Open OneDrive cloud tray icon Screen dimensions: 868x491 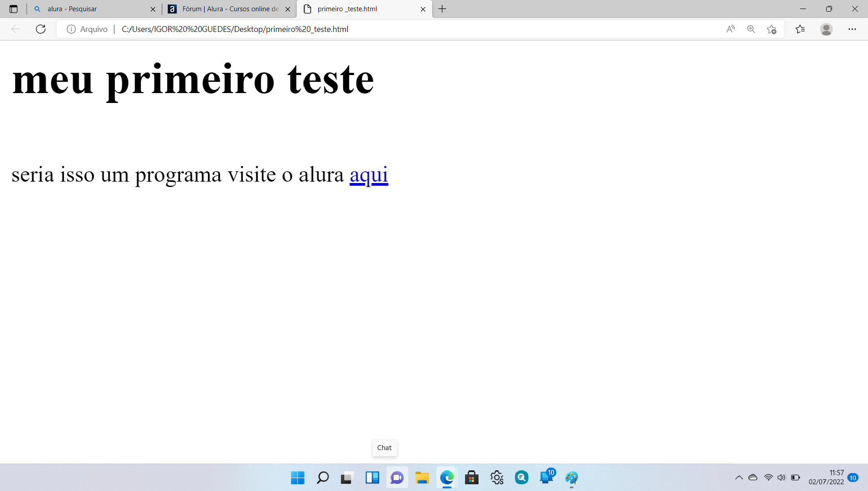click(x=753, y=478)
